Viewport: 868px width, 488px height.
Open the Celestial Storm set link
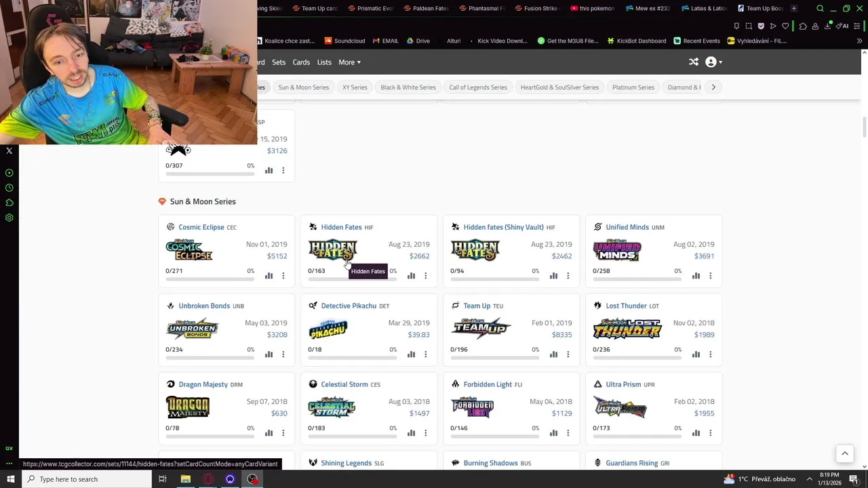tap(344, 384)
